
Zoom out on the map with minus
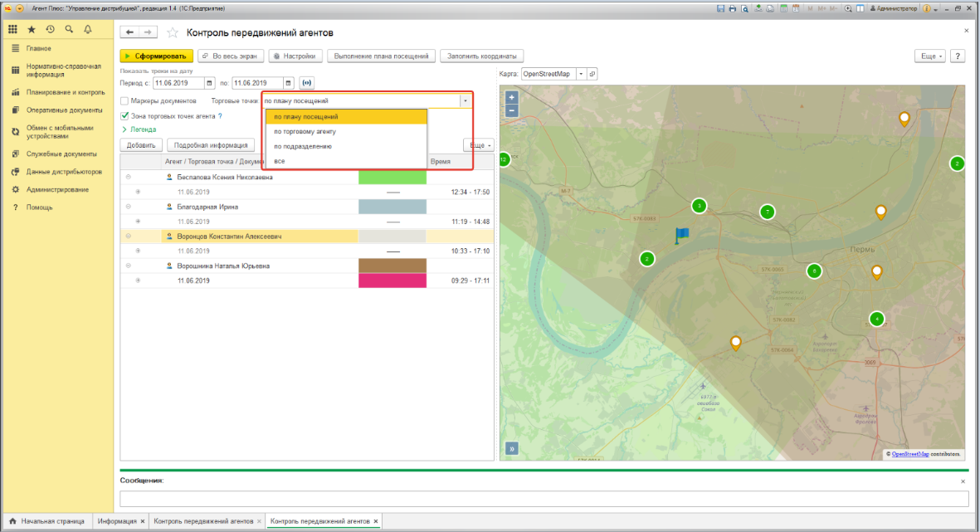pos(511,110)
